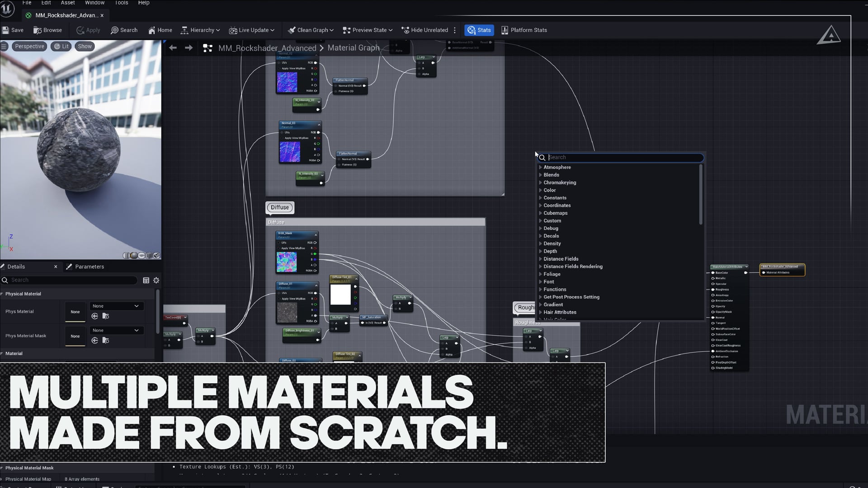Expand the Atmosphere category
The width and height of the screenshot is (868, 488).
tap(540, 168)
